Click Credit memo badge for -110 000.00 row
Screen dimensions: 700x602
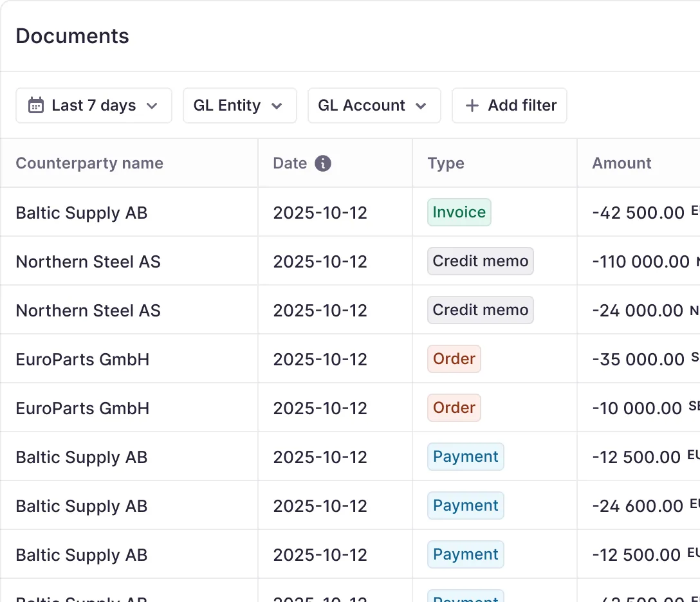pyautogui.click(x=480, y=261)
